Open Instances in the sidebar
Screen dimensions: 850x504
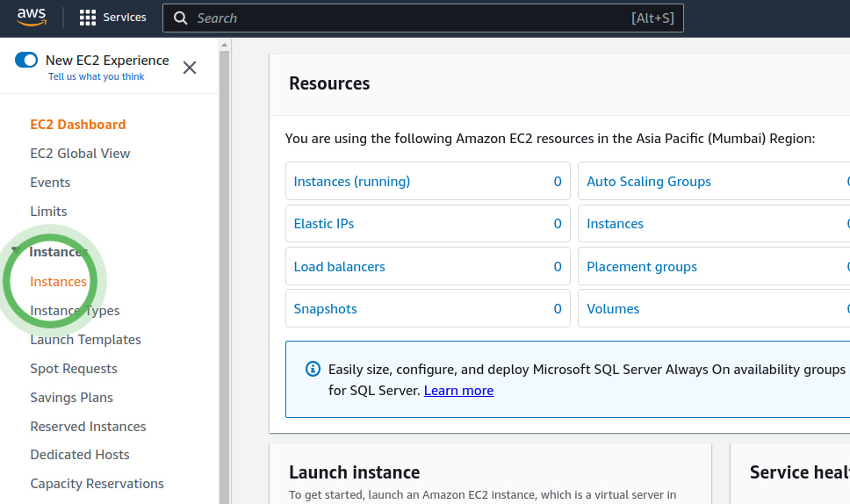pos(58,282)
